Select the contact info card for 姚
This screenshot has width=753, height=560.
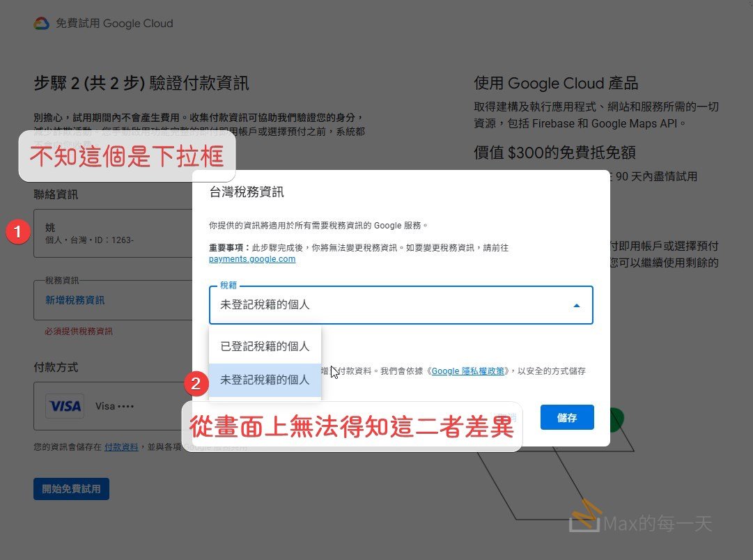click(x=111, y=233)
